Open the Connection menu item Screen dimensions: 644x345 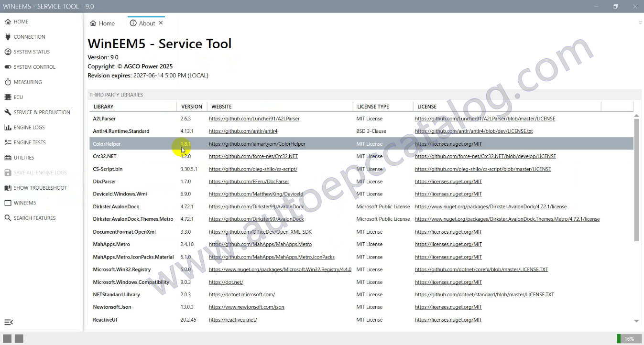pos(41,37)
